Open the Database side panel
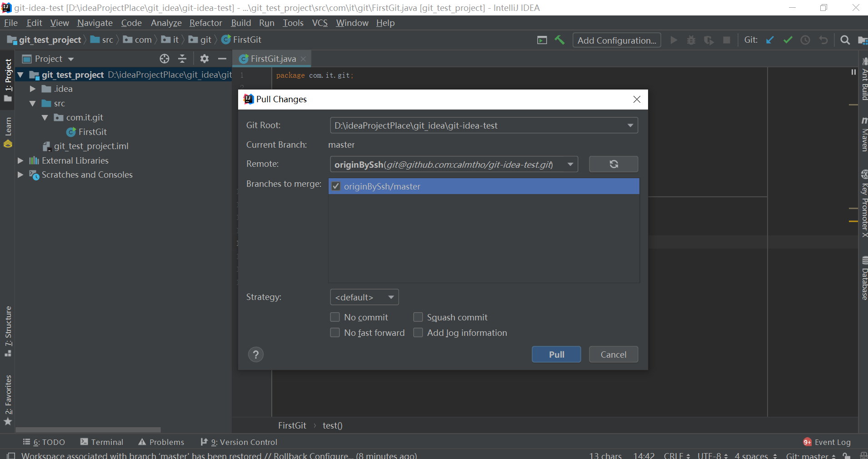The image size is (868, 459). point(864,278)
